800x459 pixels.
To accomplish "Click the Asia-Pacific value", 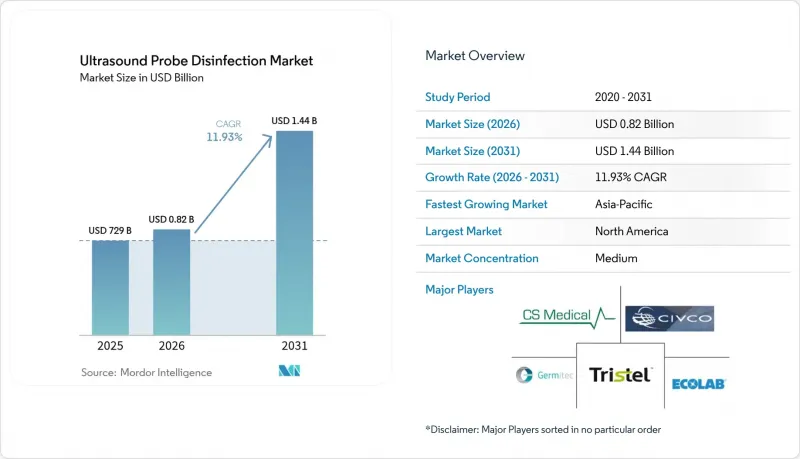I will point(623,204).
